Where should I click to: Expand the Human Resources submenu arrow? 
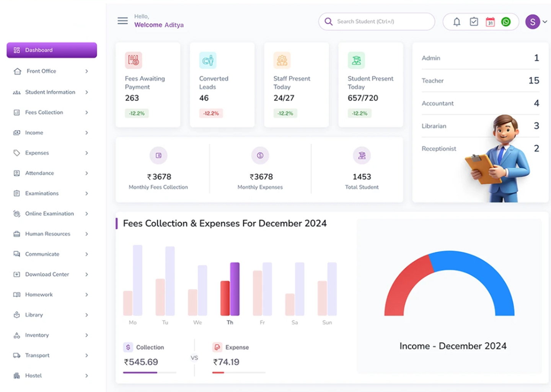click(87, 234)
